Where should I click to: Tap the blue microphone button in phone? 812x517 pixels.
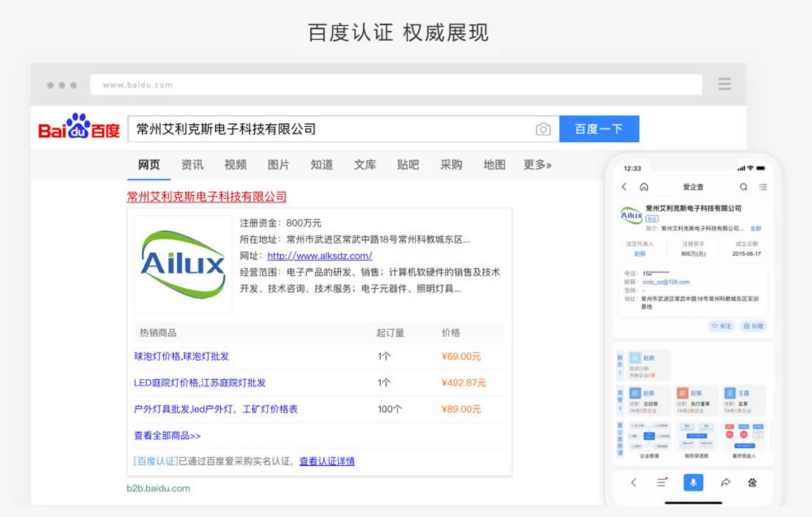point(693,482)
